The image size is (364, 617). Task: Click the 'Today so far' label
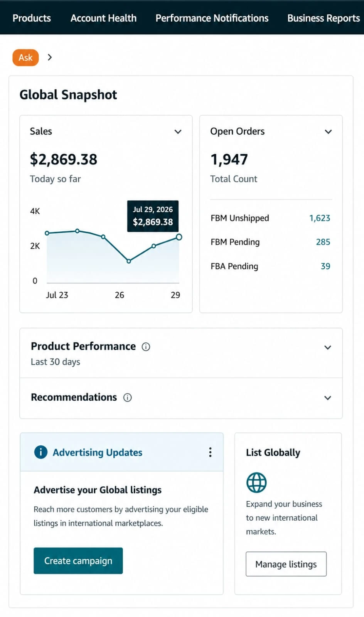point(55,179)
